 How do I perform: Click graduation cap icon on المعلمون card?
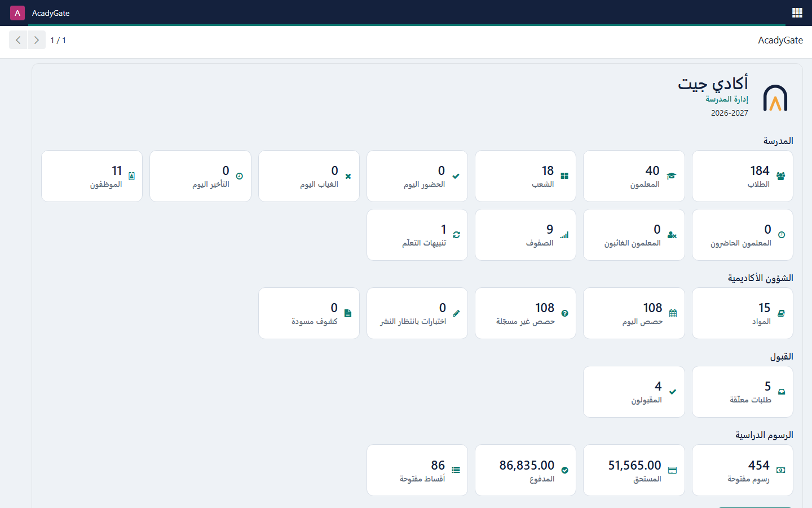(x=672, y=176)
